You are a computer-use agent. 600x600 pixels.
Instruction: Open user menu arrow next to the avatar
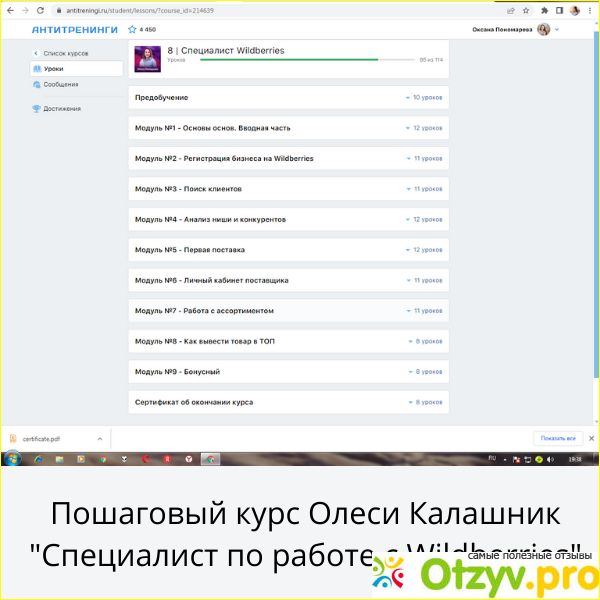coord(557,30)
